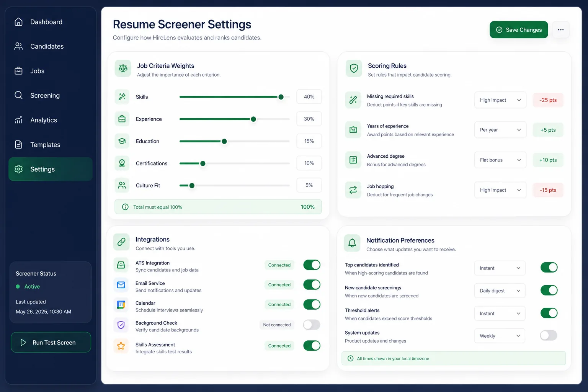Screen dimensions: 588x392
Task: Click the ATS Integration inbox icon
Action: point(121,265)
